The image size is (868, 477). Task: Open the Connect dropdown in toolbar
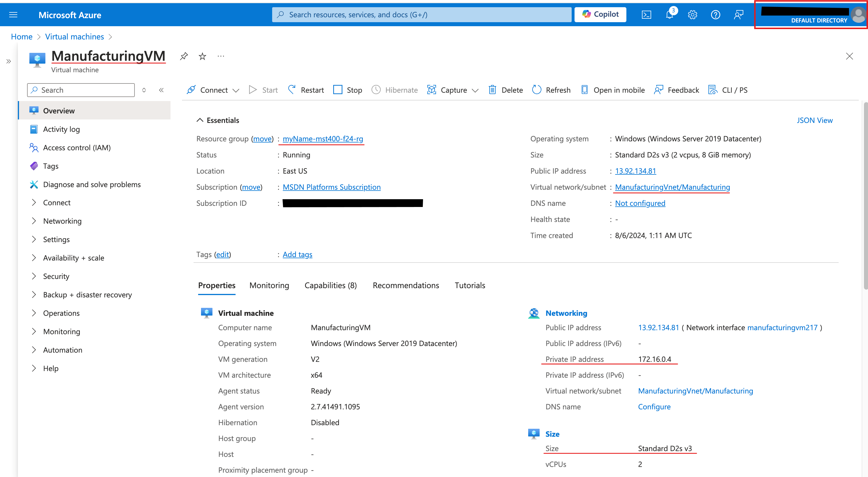[213, 90]
